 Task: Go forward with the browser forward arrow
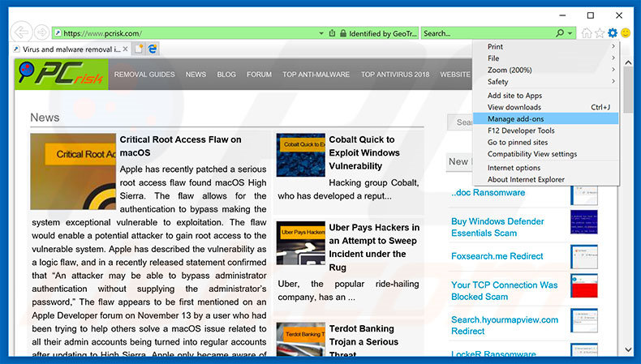pos(41,32)
